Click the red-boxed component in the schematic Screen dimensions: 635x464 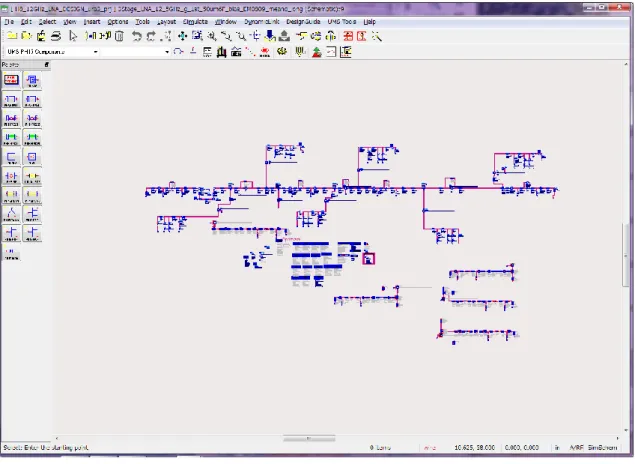[368, 259]
